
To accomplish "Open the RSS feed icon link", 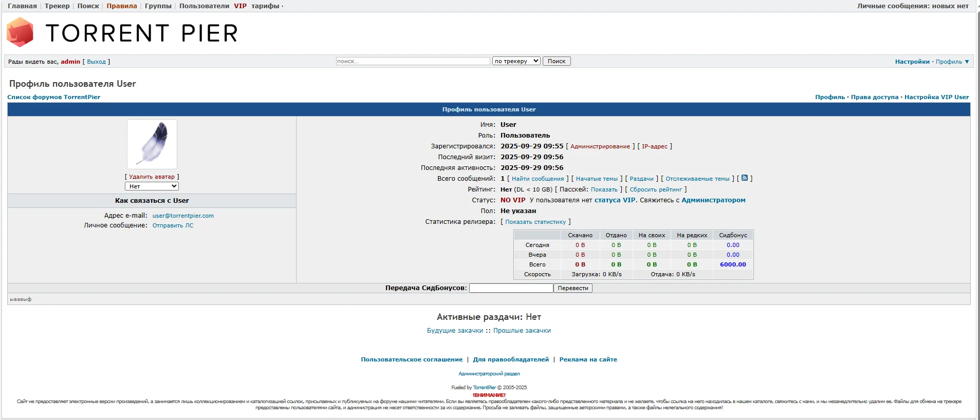I will [745, 178].
